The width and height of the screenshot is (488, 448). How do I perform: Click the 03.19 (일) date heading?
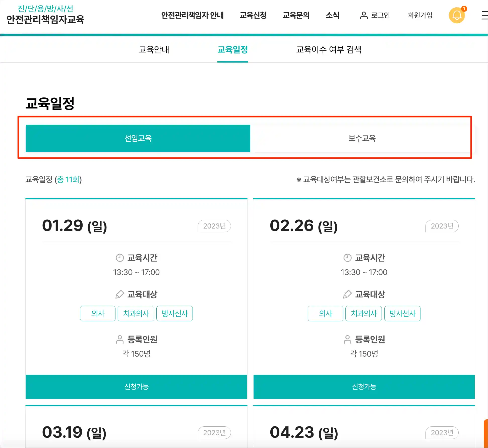point(74,432)
